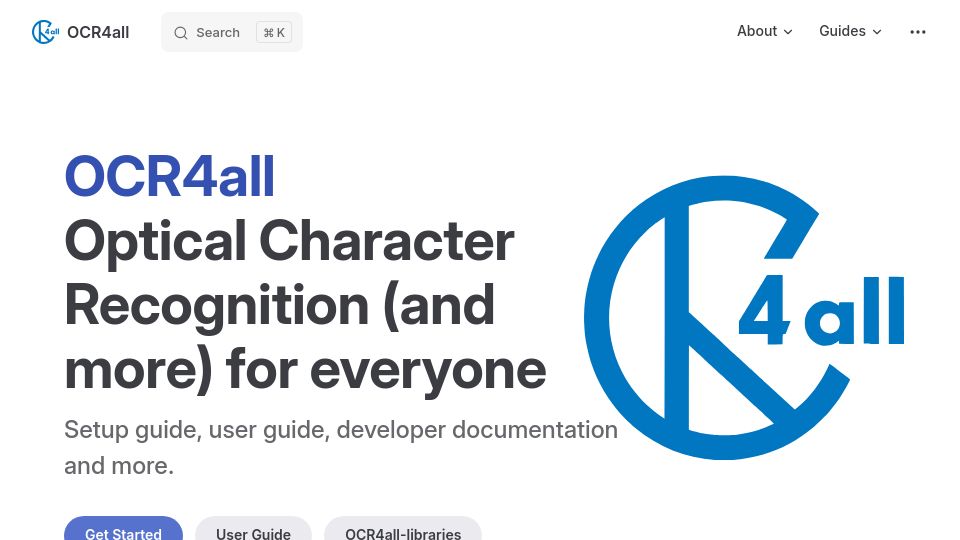Click the magnifying glass search icon

[x=181, y=33]
